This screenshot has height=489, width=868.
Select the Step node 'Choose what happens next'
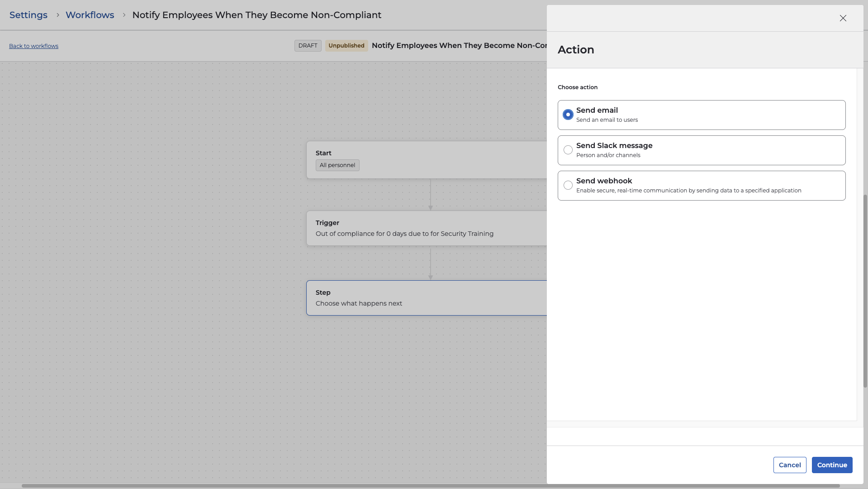(425, 298)
